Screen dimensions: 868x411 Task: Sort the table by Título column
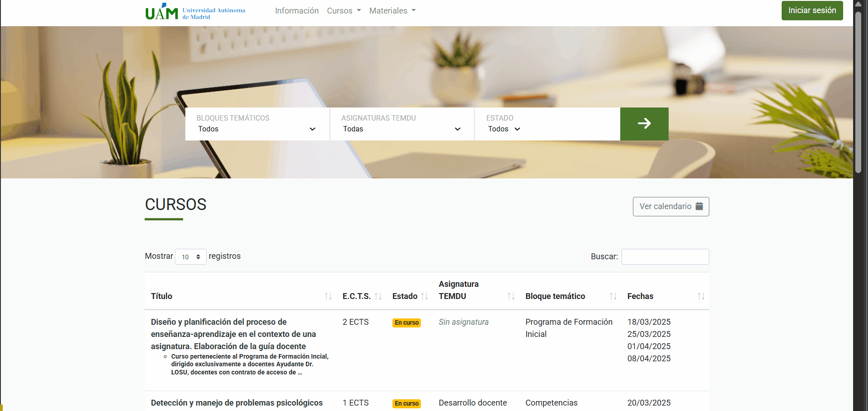[x=328, y=296]
